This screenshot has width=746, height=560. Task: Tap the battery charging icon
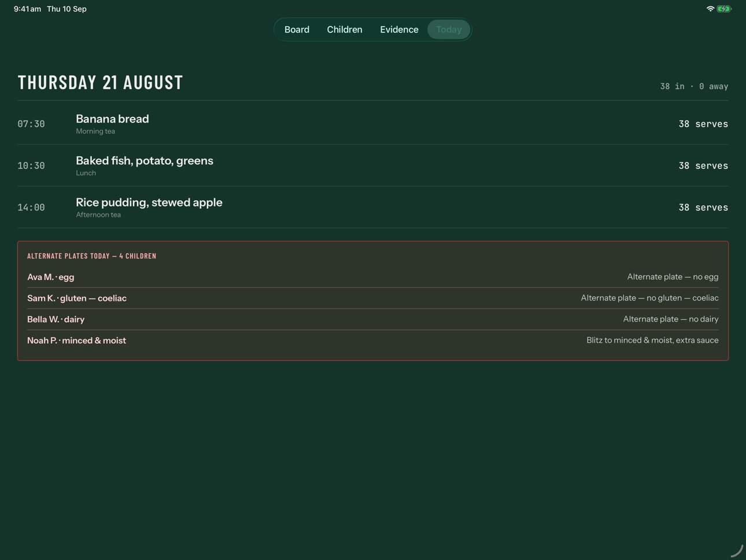click(x=724, y=9)
